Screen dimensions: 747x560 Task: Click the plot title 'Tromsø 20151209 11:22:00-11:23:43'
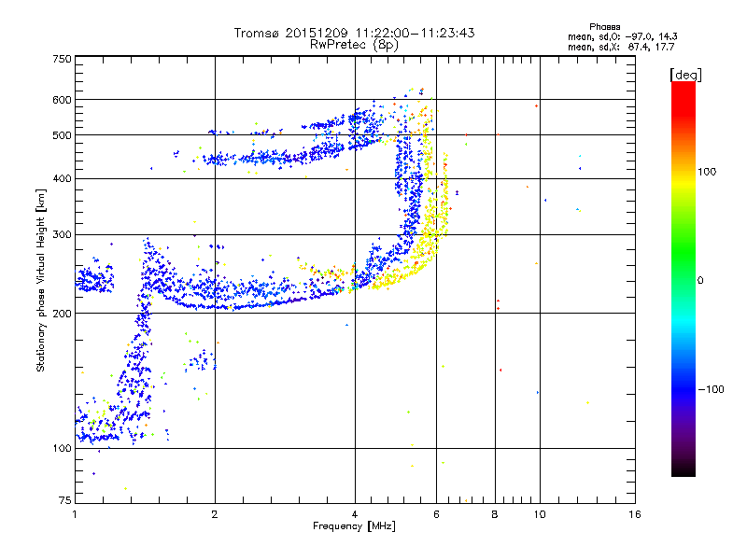(354, 33)
